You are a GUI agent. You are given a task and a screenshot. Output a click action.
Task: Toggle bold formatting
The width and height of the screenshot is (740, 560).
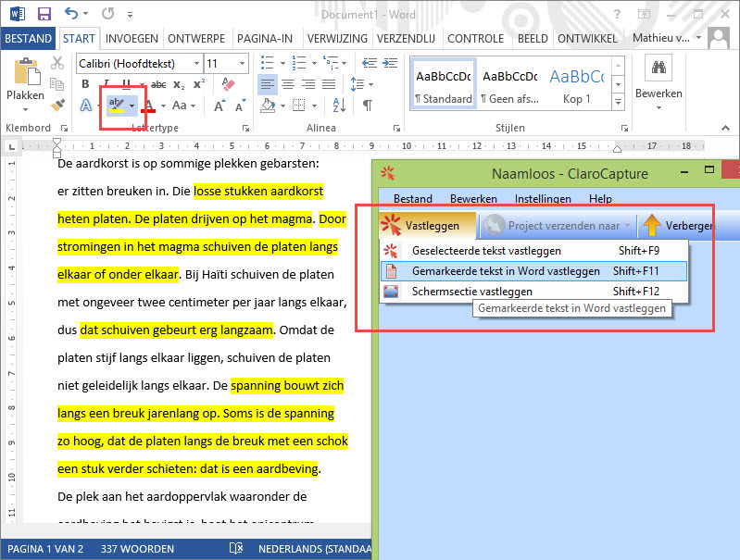coord(85,84)
